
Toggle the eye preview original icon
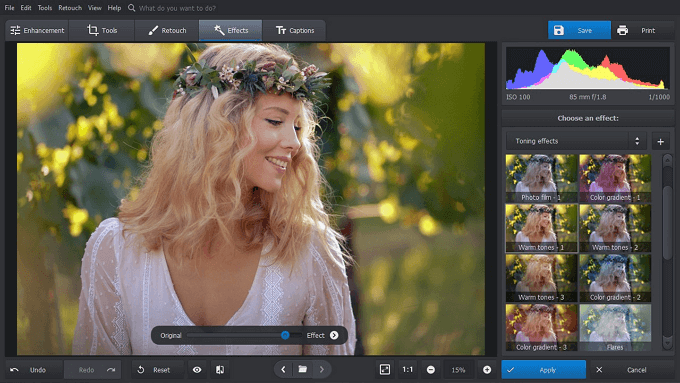point(197,370)
